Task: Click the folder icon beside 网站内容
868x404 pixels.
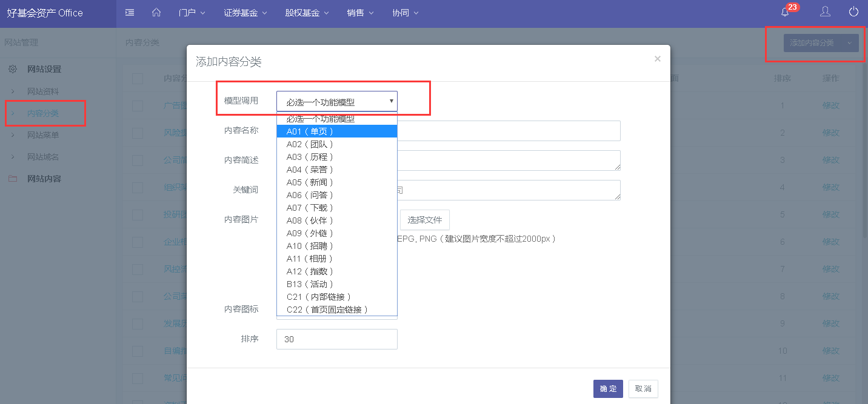Action: click(13, 178)
